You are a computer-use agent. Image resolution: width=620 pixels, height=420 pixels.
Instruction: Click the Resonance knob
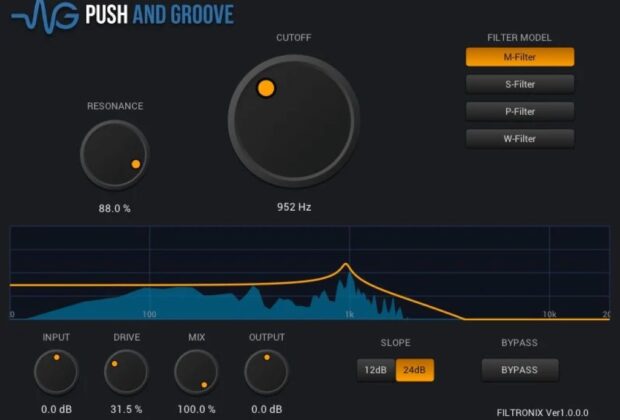[115, 155]
